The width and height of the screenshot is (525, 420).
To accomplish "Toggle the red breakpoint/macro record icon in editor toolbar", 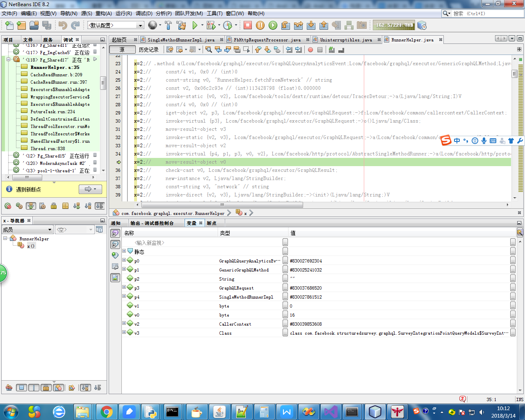I will 310,50.
